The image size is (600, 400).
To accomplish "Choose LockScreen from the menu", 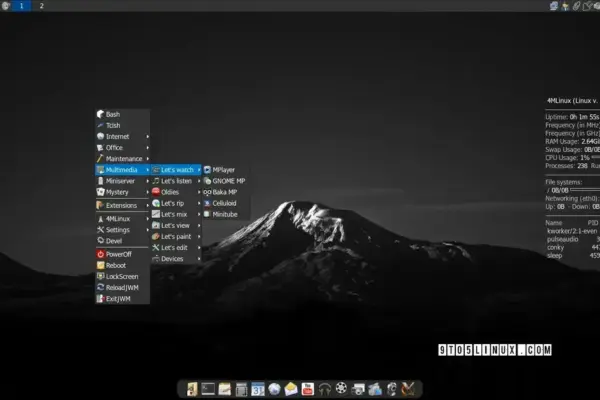I will (x=122, y=276).
